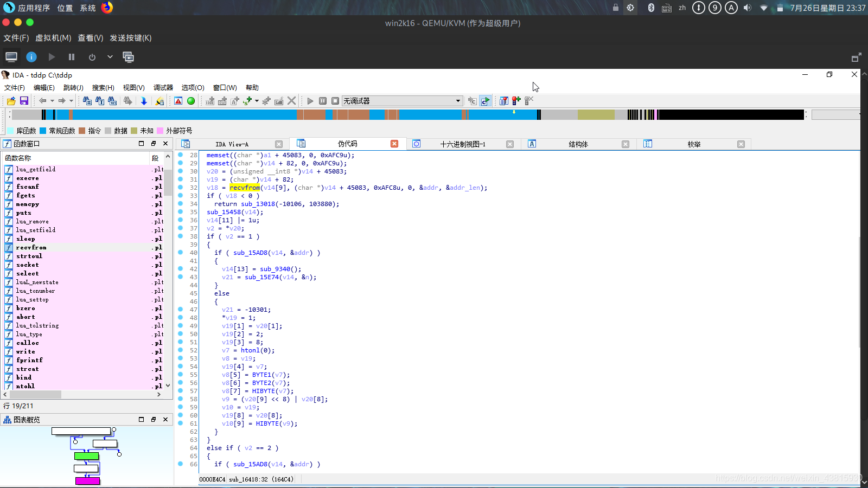Image resolution: width=868 pixels, height=488 pixels.
Task: Jump back with the left arrow icon
Action: [x=42, y=101]
